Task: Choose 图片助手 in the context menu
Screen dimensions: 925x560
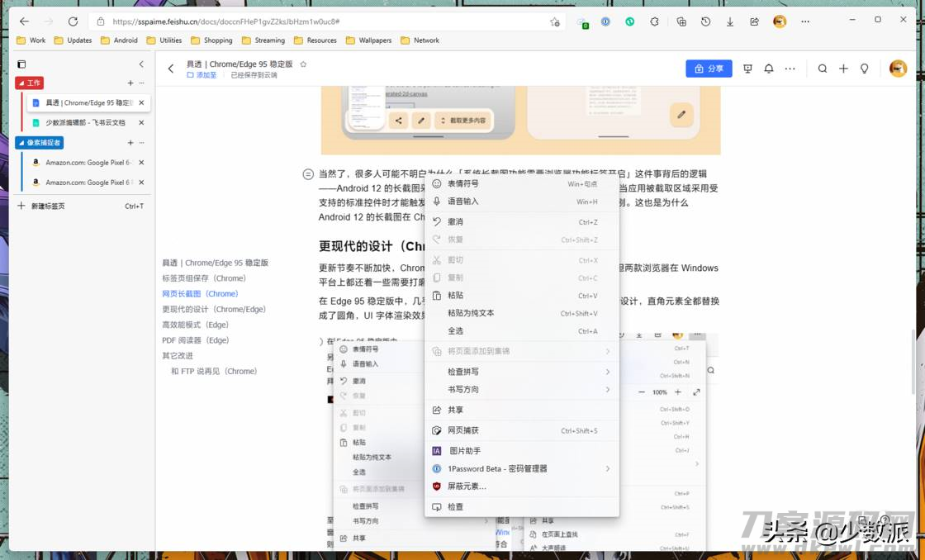Action: point(521,451)
